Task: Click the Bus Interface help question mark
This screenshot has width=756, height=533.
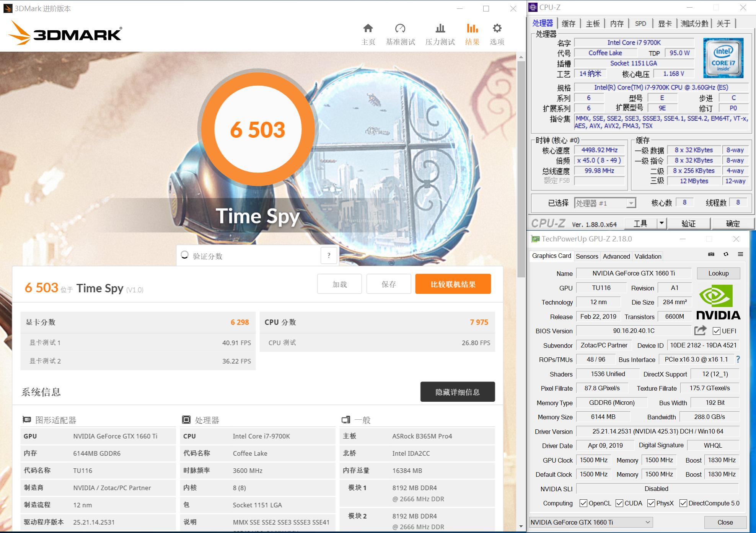Action: (x=738, y=359)
